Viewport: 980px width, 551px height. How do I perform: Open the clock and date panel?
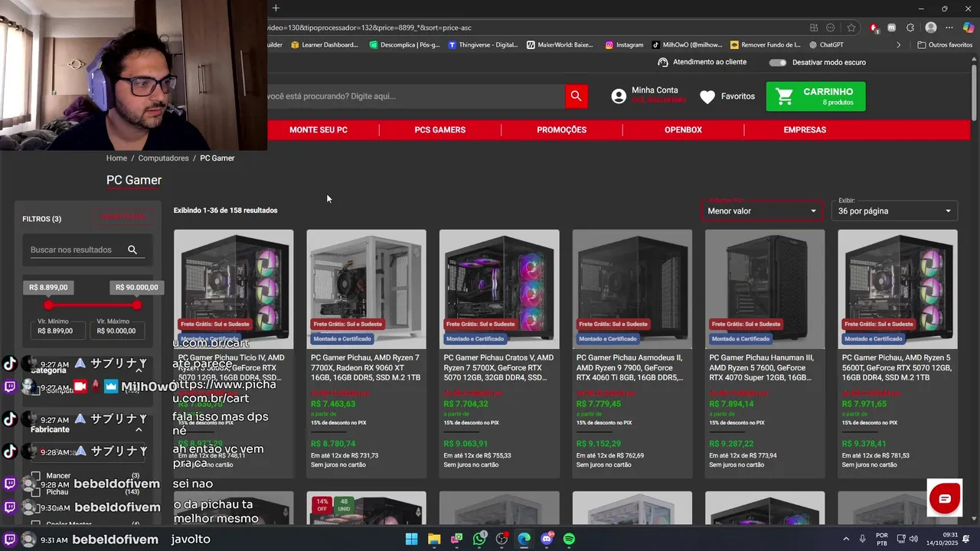[943, 539]
